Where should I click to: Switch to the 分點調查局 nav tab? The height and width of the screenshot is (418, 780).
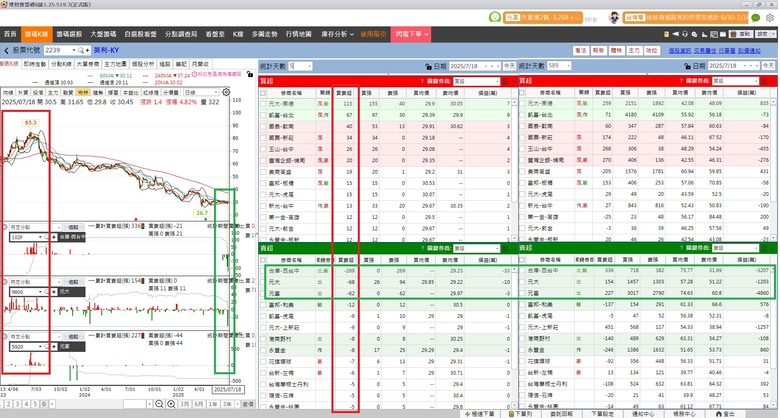(x=181, y=34)
